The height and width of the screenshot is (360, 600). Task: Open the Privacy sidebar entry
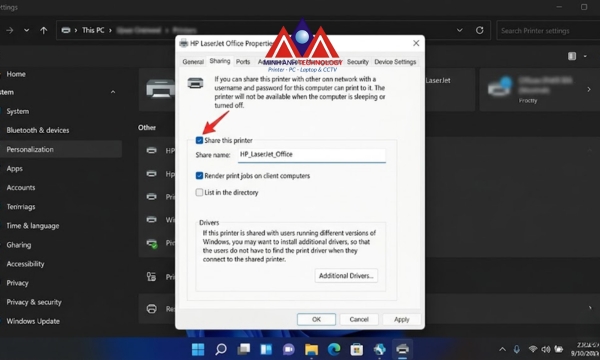tap(17, 283)
